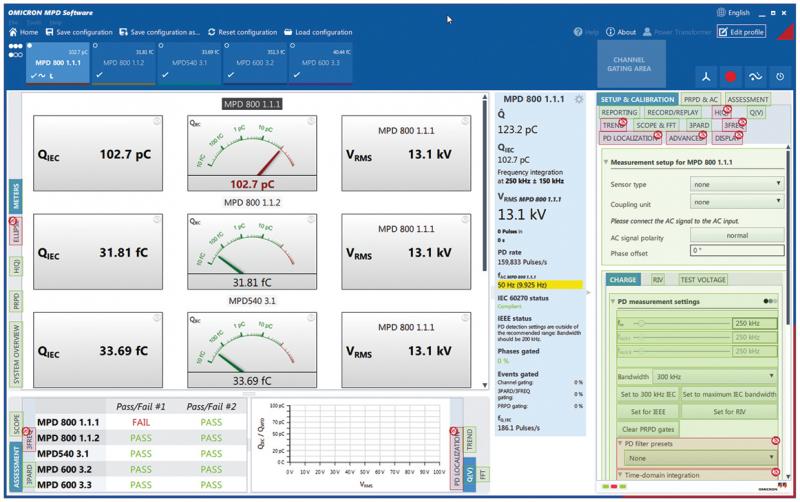This screenshot has width=800, height=502.
Task: Click the Phase offset input field
Action: click(x=737, y=250)
